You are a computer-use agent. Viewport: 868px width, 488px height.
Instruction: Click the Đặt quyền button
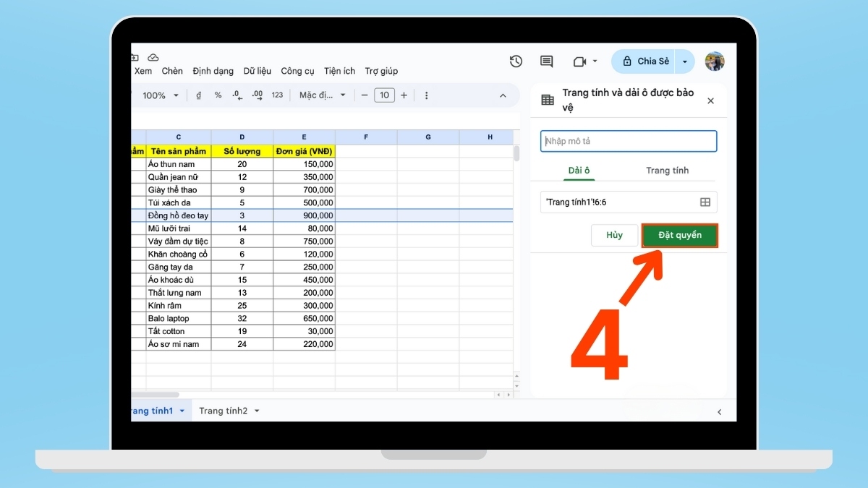680,236
